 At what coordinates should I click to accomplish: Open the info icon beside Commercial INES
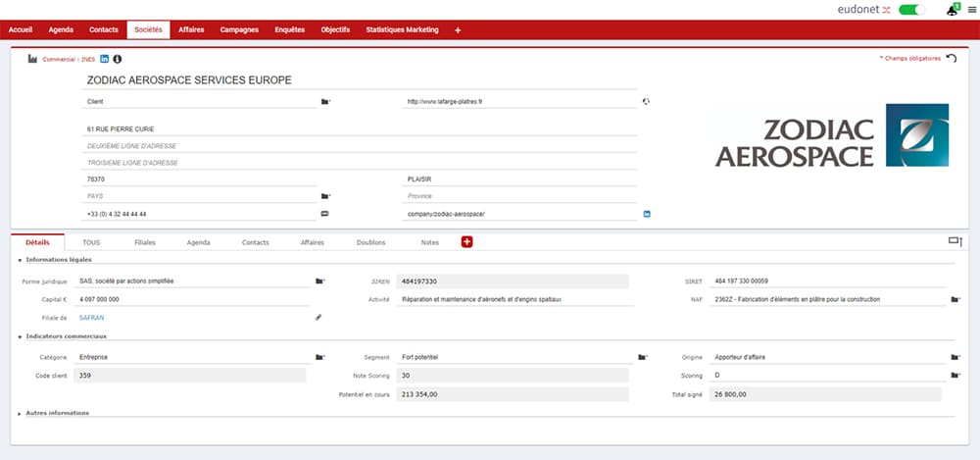point(118,59)
